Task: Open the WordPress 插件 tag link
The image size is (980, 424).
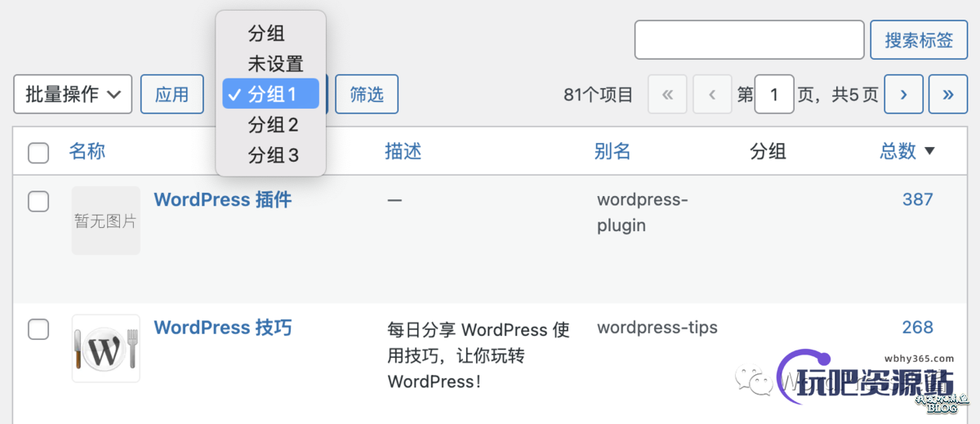Action: click(x=223, y=199)
